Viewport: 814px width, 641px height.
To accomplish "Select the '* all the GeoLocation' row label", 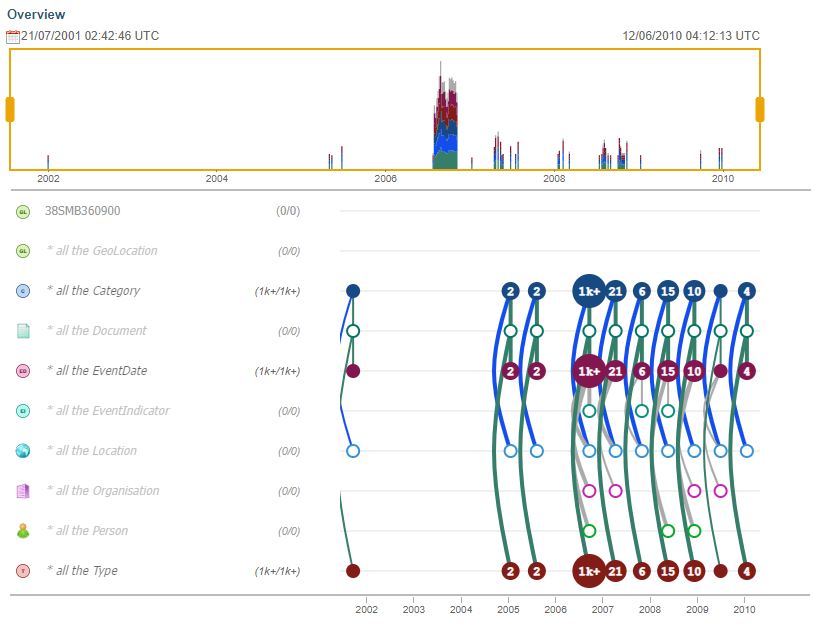I will tap(101, 251).
